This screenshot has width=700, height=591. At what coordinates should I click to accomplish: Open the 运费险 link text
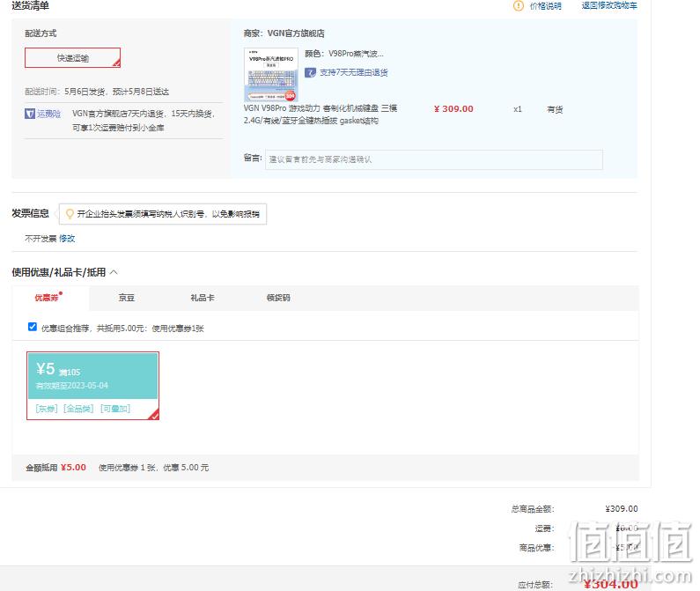(48, 114)
